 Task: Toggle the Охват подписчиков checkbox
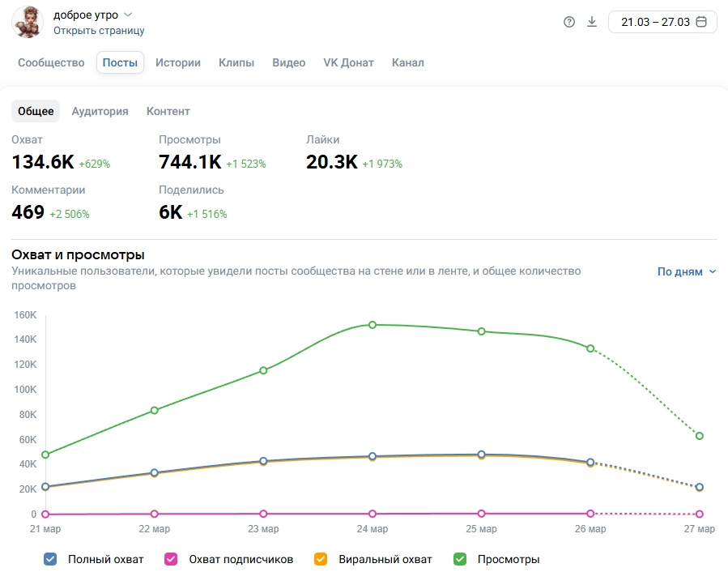click(171, 559)
